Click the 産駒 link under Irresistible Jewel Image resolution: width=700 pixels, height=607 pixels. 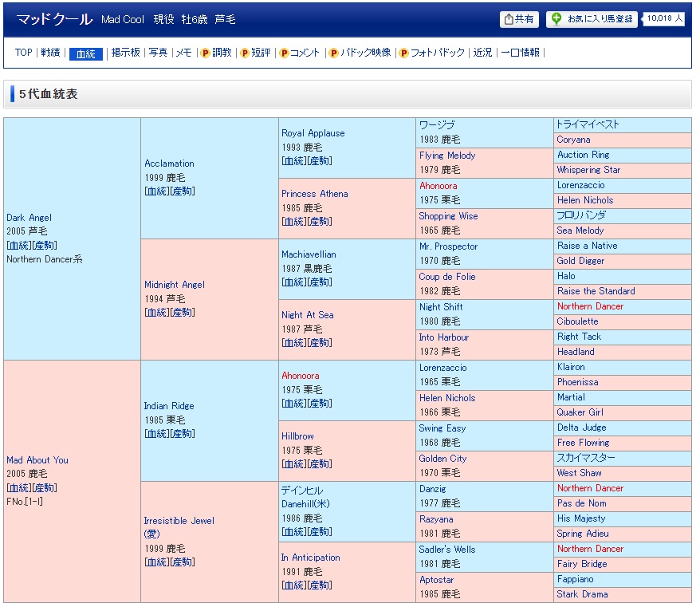[x=183, y=562]
